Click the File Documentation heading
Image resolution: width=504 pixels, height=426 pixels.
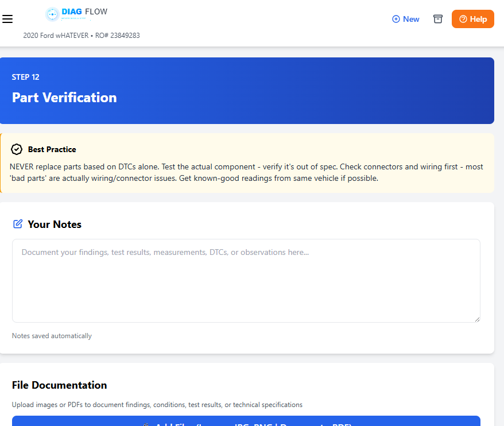point(60,385)
